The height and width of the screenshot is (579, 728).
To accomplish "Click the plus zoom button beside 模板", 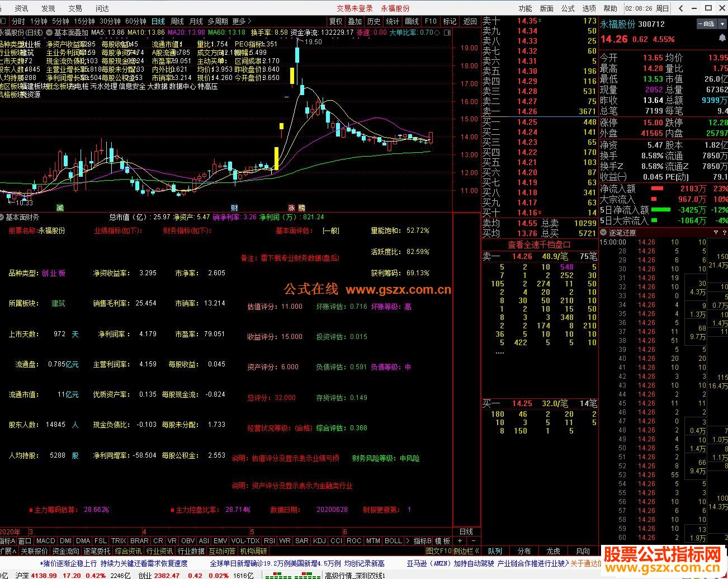I will tap(460, 541).
